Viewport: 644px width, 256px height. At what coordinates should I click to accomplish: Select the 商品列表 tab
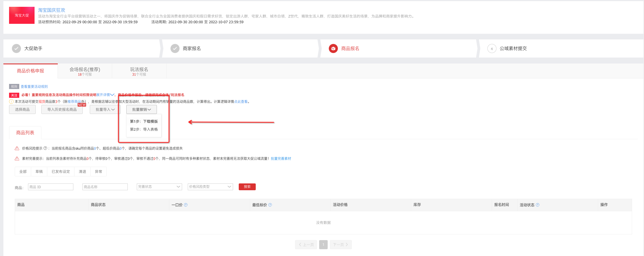click(25, 133)
